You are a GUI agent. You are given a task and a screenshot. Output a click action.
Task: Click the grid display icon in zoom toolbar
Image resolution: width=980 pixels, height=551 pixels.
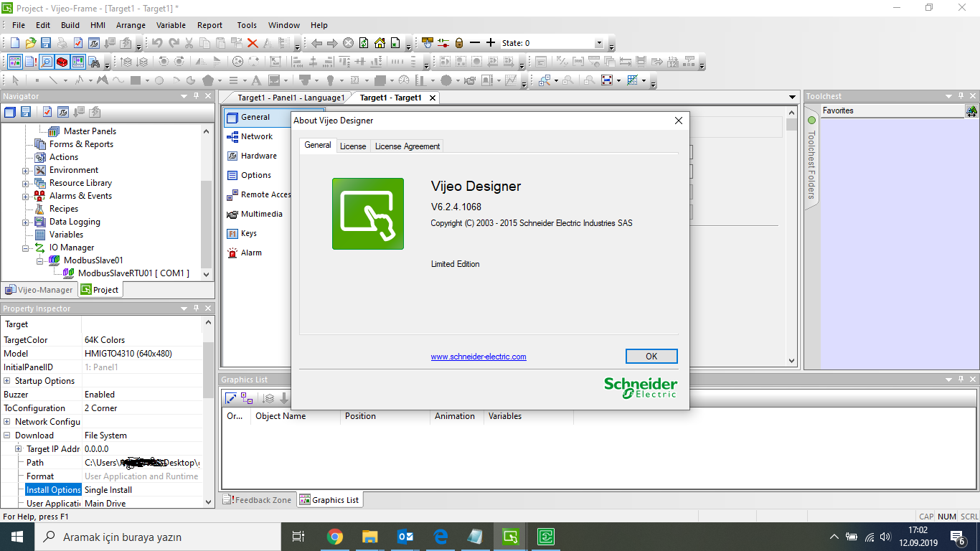[x=632, y=80]
